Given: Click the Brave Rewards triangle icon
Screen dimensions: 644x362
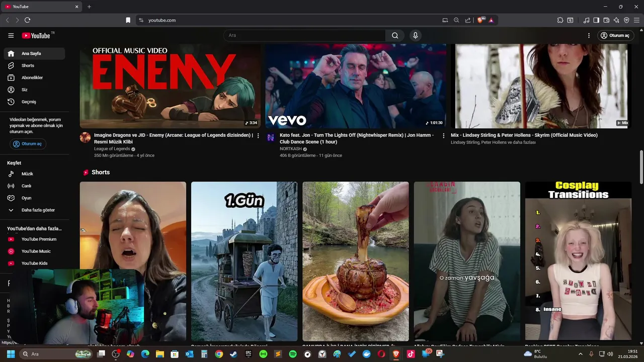Looking at the screenshot, I should [x=491, y=20].
